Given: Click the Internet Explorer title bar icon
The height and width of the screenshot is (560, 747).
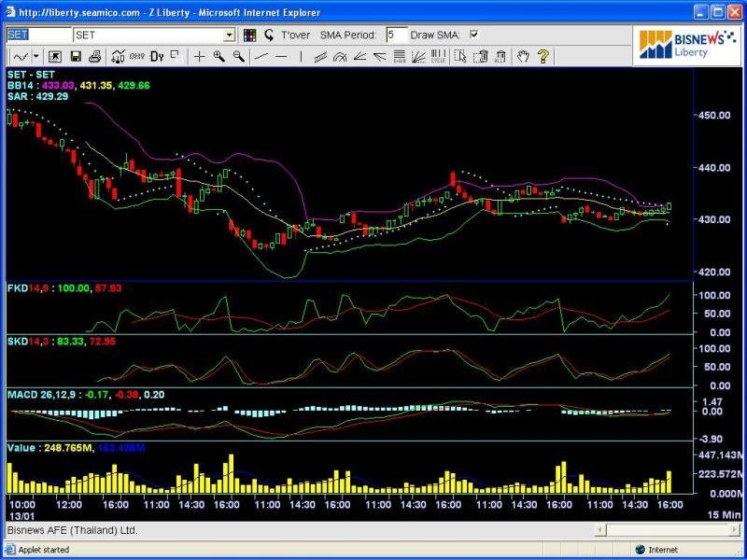Looking at the screenshot, I should click(11, 12).
